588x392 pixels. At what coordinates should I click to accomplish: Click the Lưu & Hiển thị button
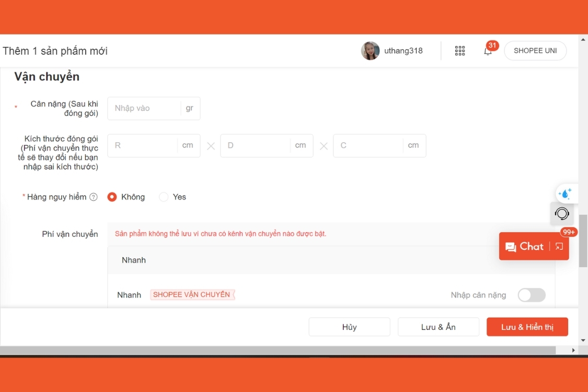(x=527, y=327)
